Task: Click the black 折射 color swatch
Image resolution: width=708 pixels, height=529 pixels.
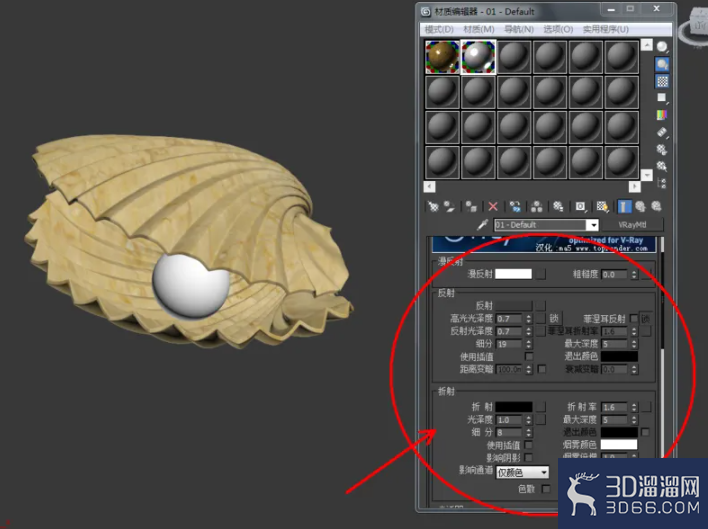Action: click(513, 407)
